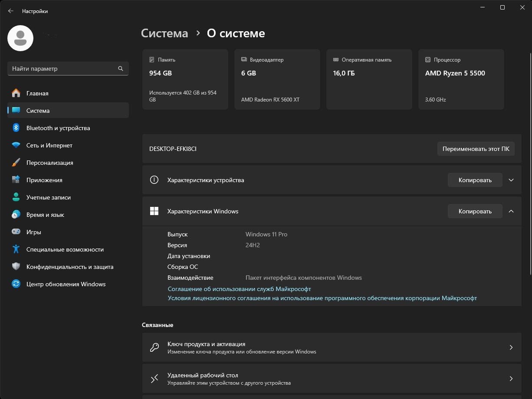Click the Главная home icon
The height and width of the screenshot is (399, 532).
pos(16,93)
